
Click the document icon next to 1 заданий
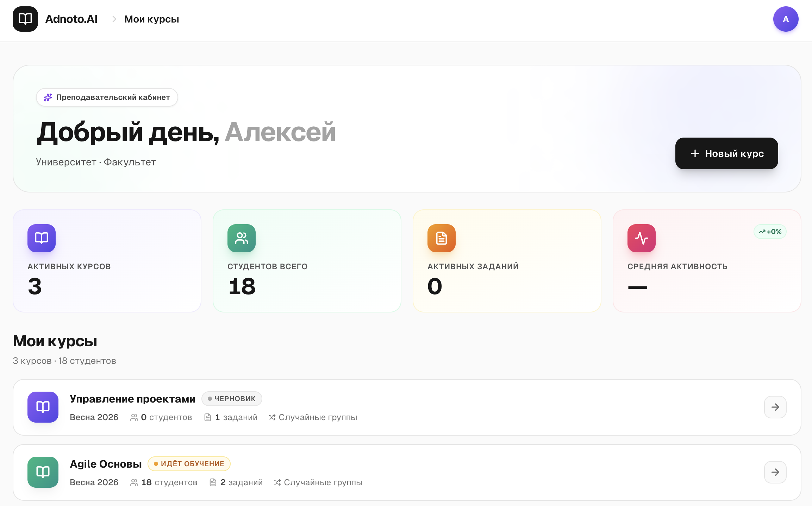[208, 417]
